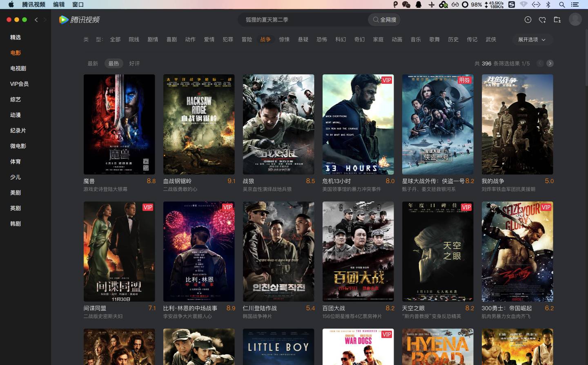Open 战狼 movie poster

278,124
